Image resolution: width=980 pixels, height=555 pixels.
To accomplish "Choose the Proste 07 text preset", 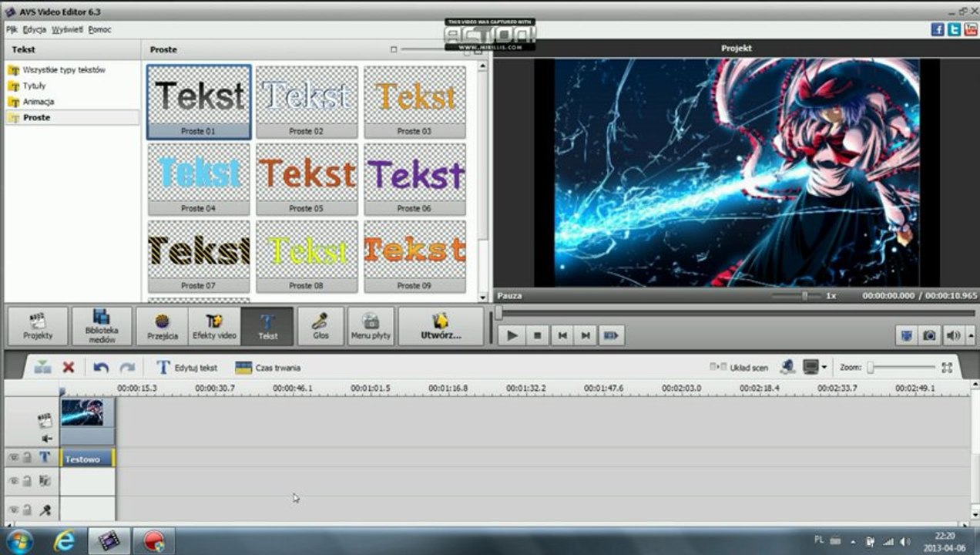I will pyautogui.click(x=199, y=256).
